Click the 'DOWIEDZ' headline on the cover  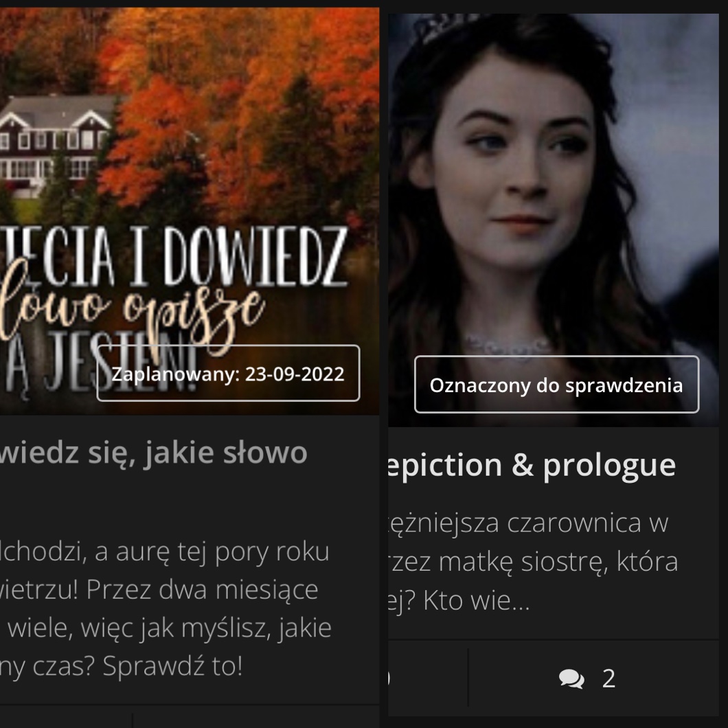pyautogui.click(x=255, y=255)
